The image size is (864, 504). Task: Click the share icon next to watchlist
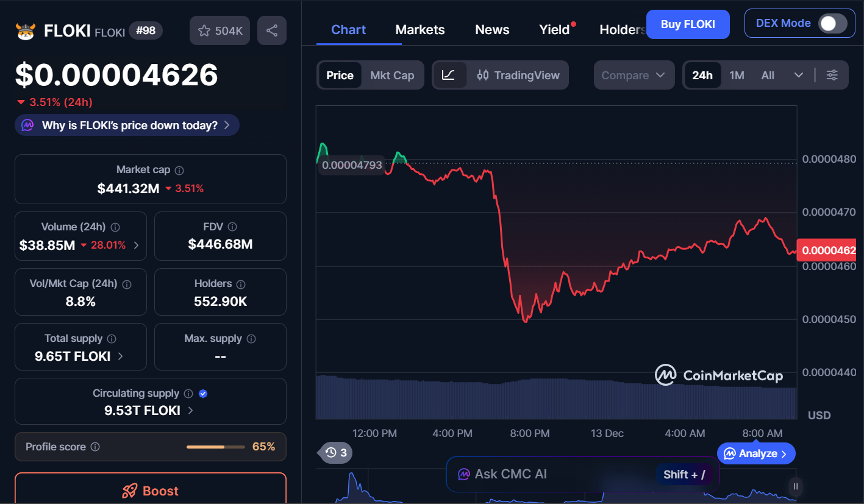point(272,30)
